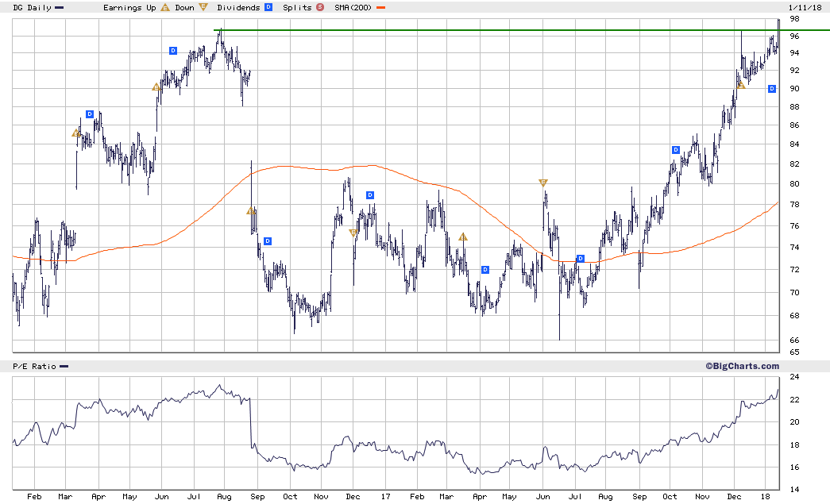Click the "Dividends" legend label
Screen dimensions: 830x504
click(x=239, y=7)
